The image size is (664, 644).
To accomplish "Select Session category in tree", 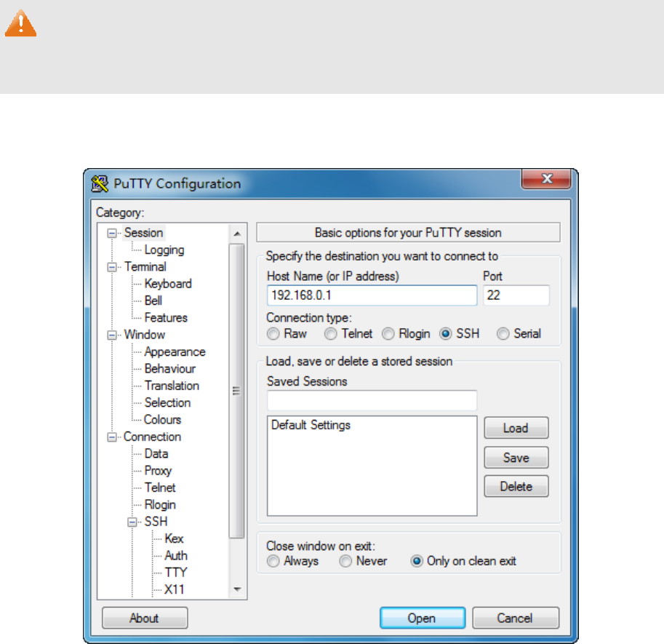I will (x=143, y=233).
